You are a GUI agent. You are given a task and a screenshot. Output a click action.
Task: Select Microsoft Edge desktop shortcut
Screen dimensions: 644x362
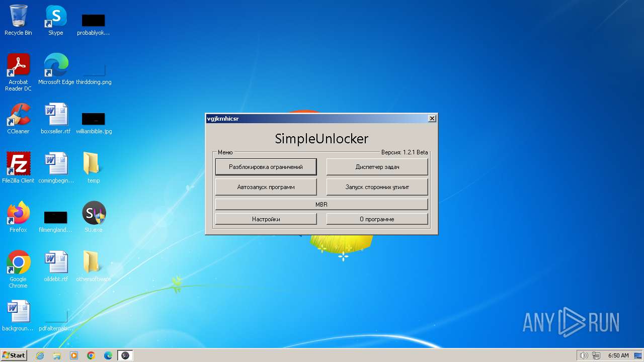point(56,69)
